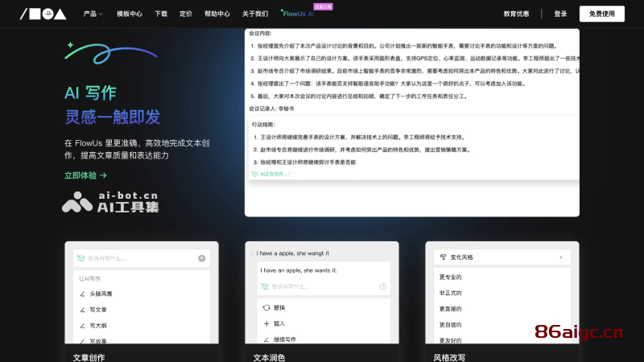
Task: Open the FlowUs AI nav link
Action: (297, 14)
